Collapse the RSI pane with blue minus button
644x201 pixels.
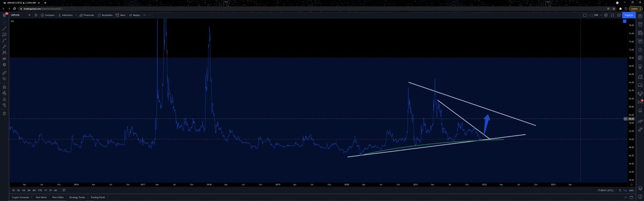(x=625, y=21)
